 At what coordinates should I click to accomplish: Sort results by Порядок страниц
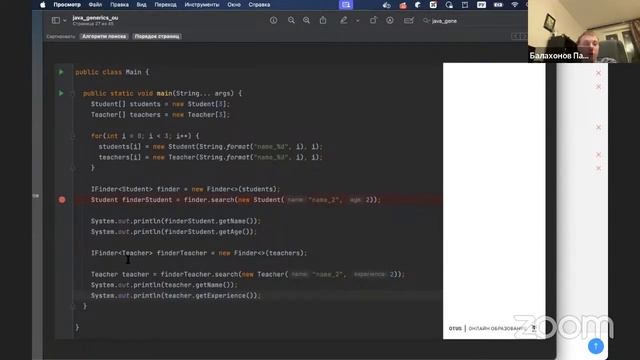(157, 36)
